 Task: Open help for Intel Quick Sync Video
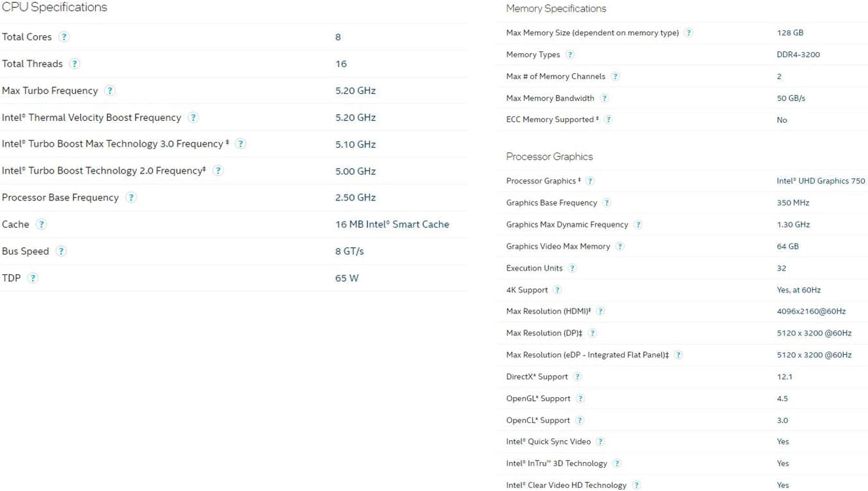point(601,442)
